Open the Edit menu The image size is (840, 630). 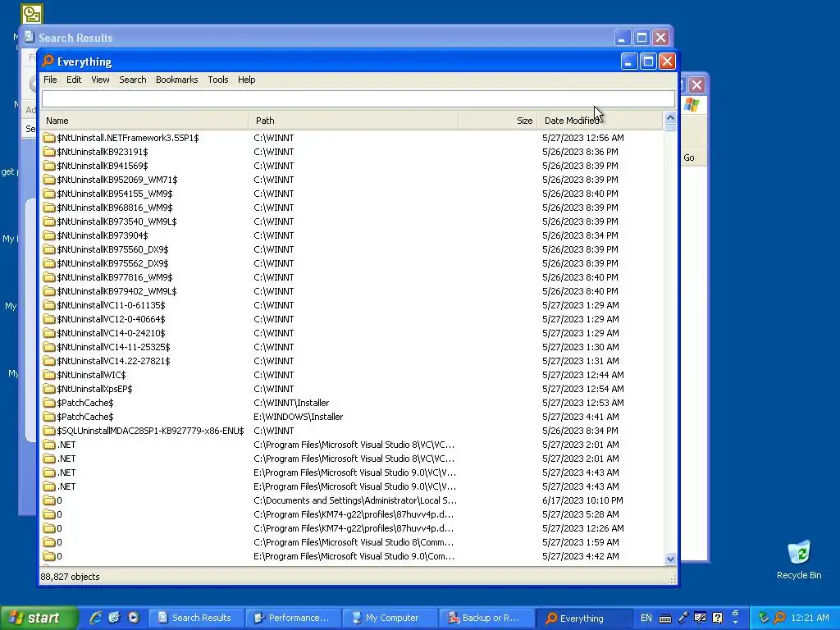tap(74, 80)
